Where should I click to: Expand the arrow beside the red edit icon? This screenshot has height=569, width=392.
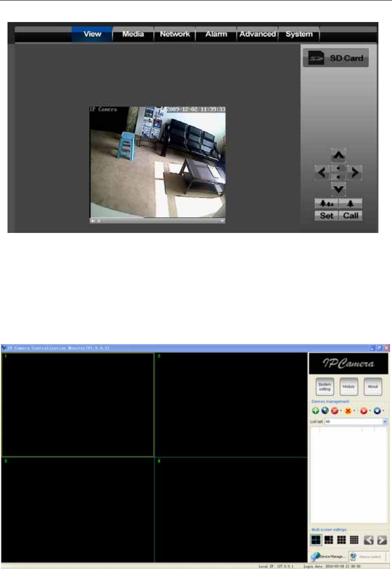click(x=341, y=411)
